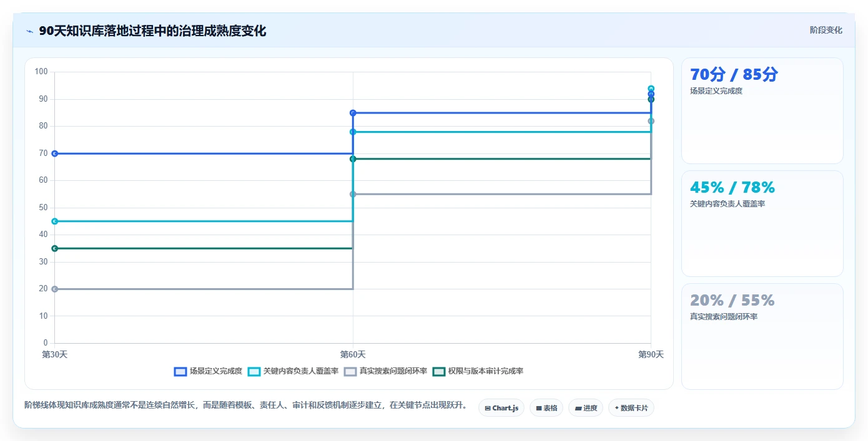The image size is (868, 441).
Task: Click the 真实搜索问题闭环率 caption in the third card
Action: 724,317
